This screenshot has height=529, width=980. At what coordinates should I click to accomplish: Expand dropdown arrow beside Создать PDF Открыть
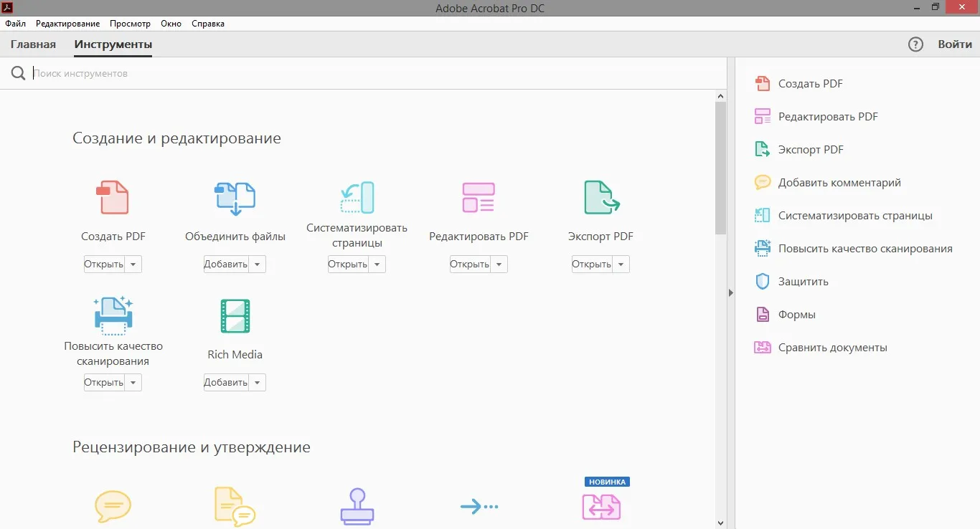coord(133,264)
